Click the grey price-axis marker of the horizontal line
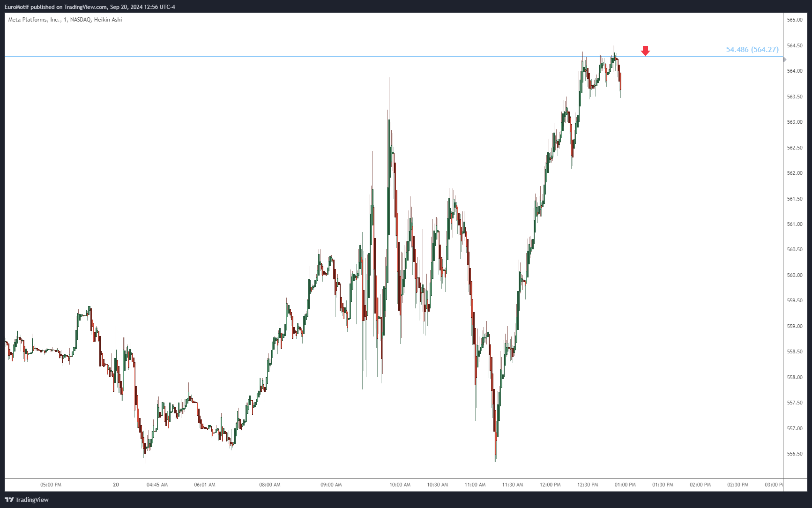The image size is (812, 508). click(785, 60)
